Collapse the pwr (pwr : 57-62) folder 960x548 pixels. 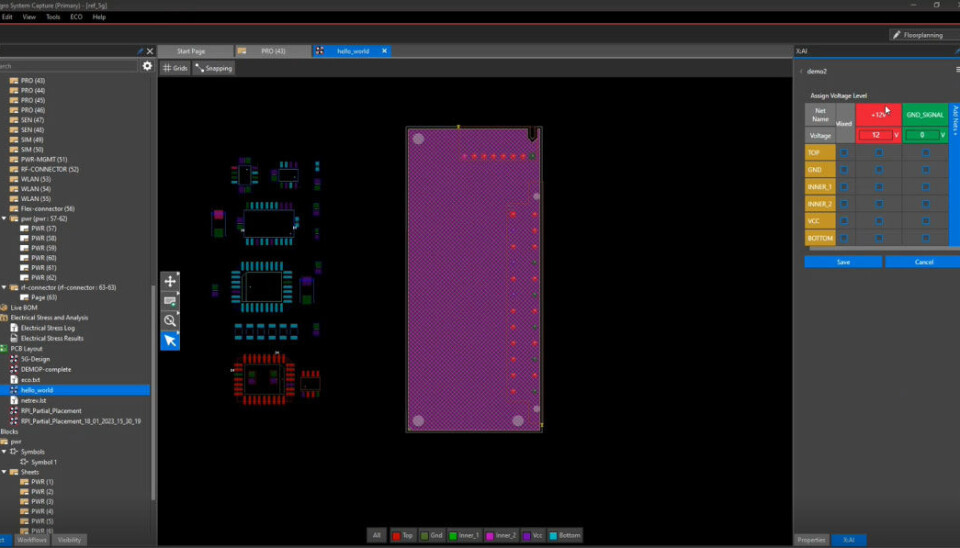(4, 219)
